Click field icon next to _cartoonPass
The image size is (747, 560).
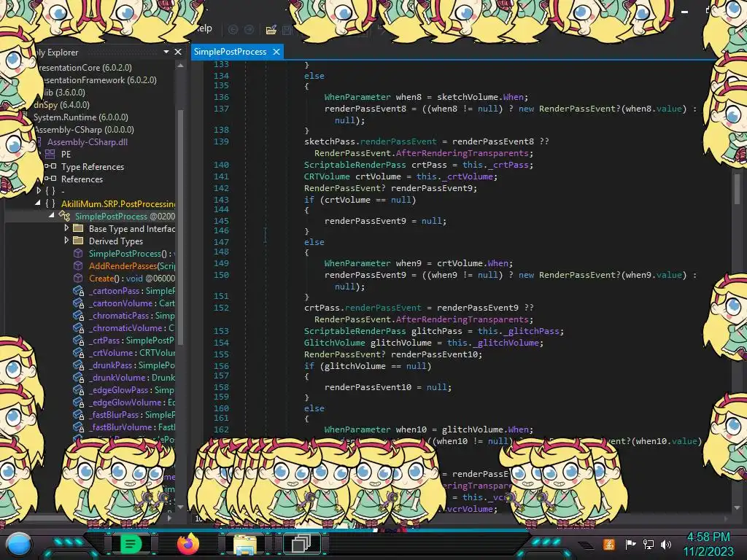pyautogui.click(x=78, y=290)
